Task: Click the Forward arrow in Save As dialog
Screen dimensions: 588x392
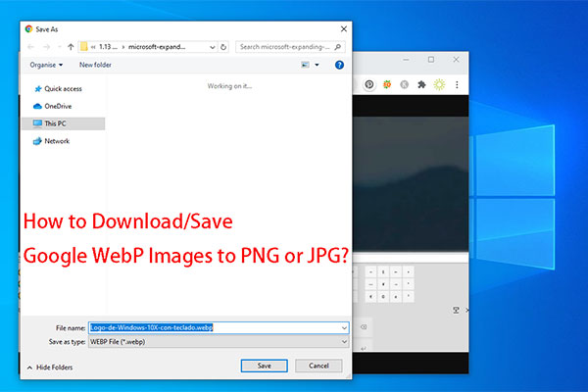Action: click(x=46, y=47)
